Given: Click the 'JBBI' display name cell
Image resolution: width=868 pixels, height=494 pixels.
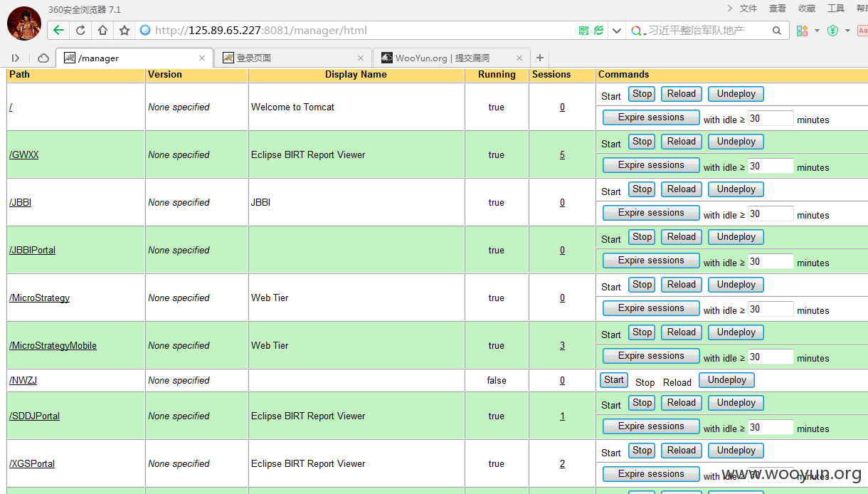Looking at the screenshot, I should point(260,202).
